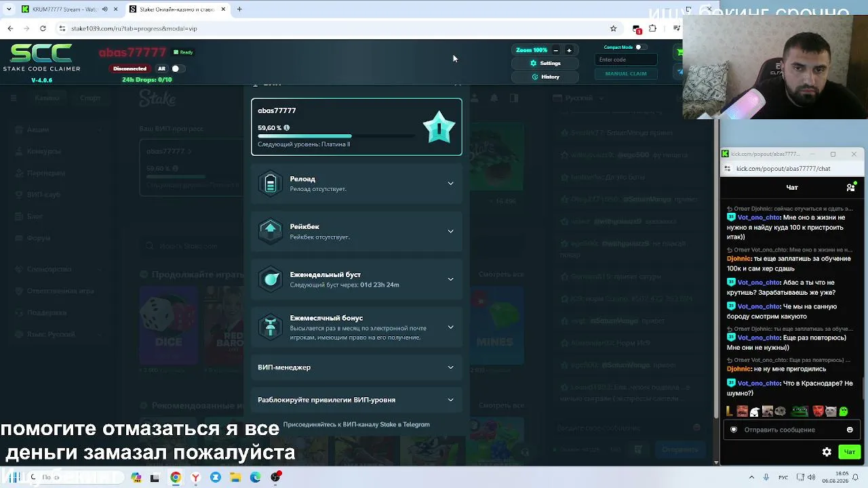
Task: Click the Релоад battery icon
Action: [271, 184]
